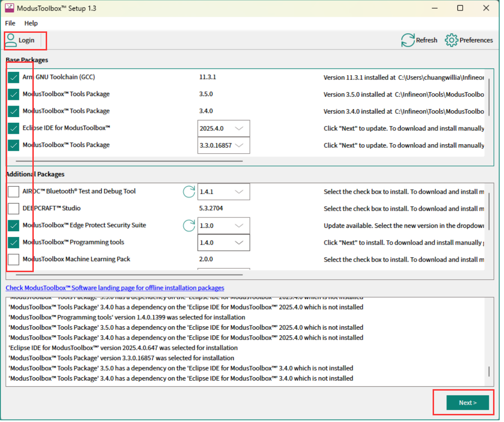Uncheck the ModusToolbox Programming tools checkbox
This screenshot has width=504, height=422.
[x=13, y=244]
